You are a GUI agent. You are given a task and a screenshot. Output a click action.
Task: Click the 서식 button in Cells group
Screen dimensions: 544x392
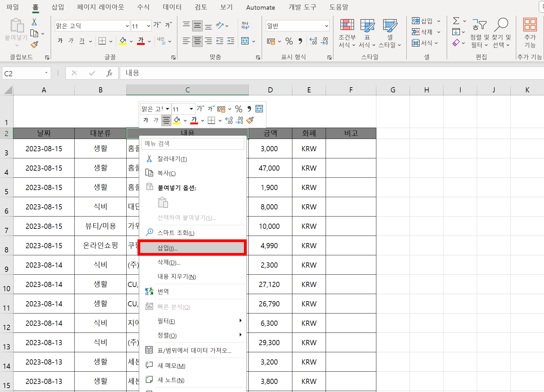[x=425, y=43]
